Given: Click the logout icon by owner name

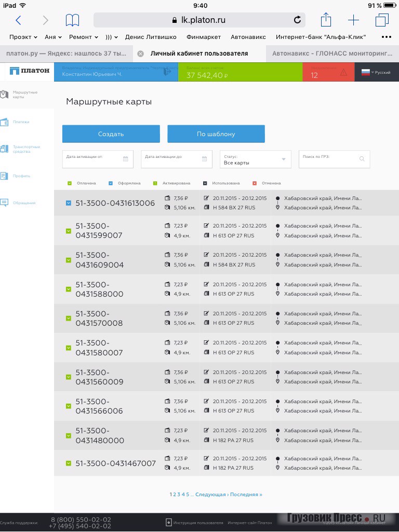Looking at the screenshot, I should [167, 72].
